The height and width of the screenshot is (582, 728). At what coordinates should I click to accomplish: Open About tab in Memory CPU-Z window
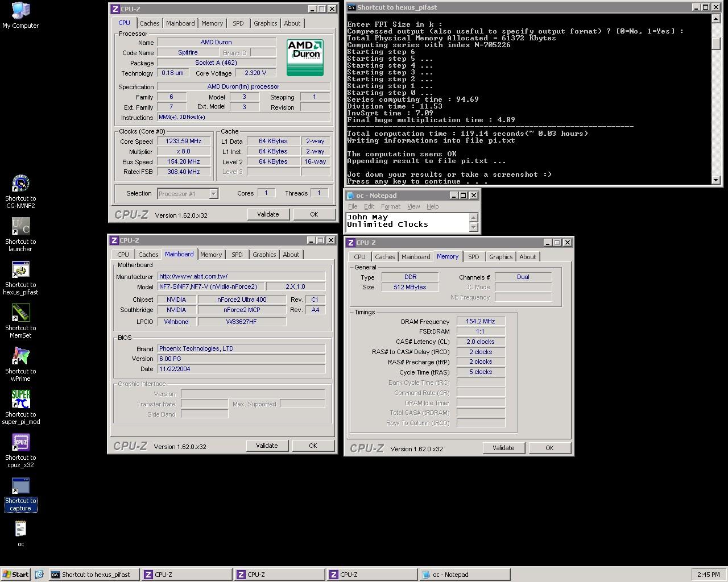click(528, 257)
